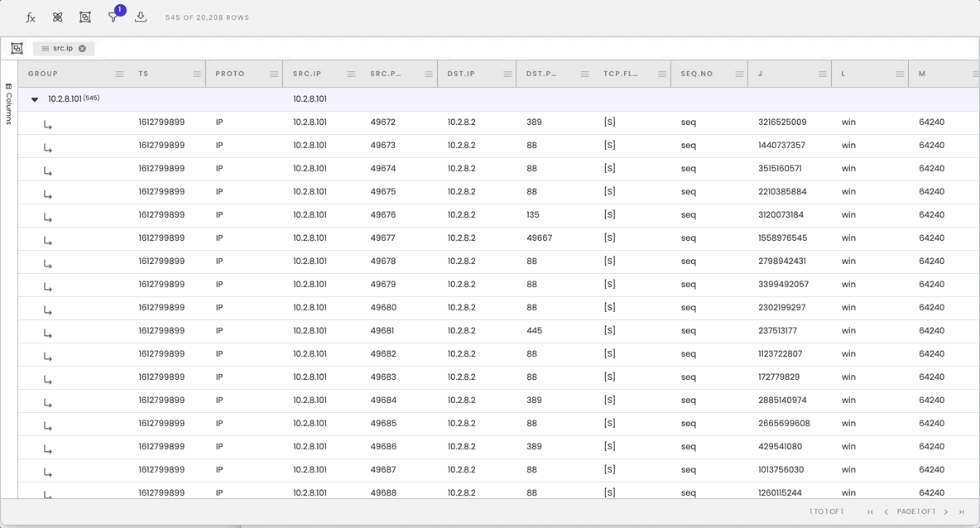
Task: Open the SRC.IP column menu
Action: (x=351, y=74)
